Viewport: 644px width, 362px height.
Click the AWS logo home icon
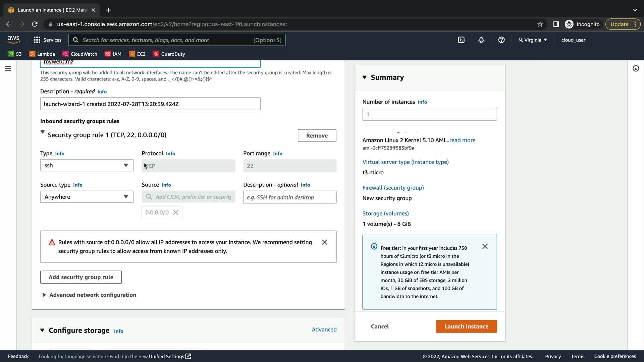point(13,40)
